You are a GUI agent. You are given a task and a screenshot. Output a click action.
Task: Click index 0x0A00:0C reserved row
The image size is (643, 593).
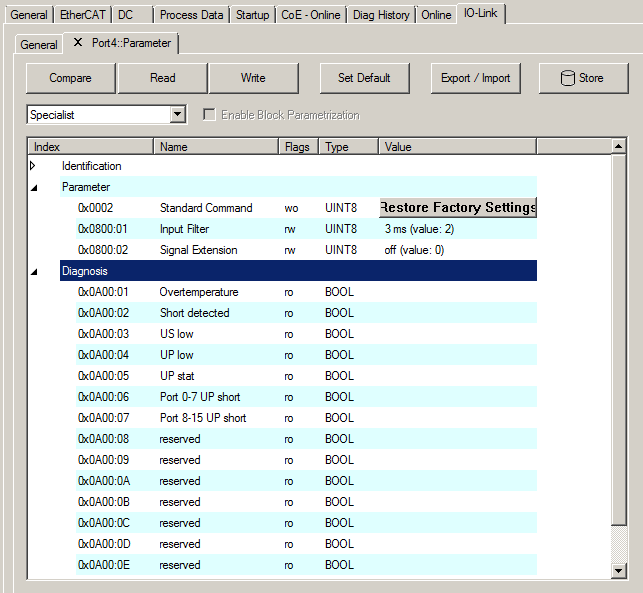pyautogui.click(x=307, y=523)
